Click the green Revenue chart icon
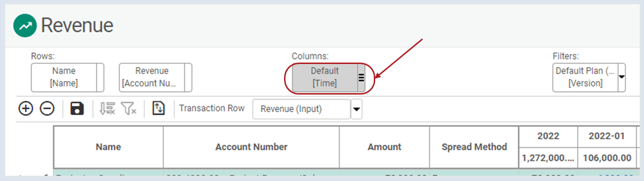The image size is (644, 181). coord(25,26)
